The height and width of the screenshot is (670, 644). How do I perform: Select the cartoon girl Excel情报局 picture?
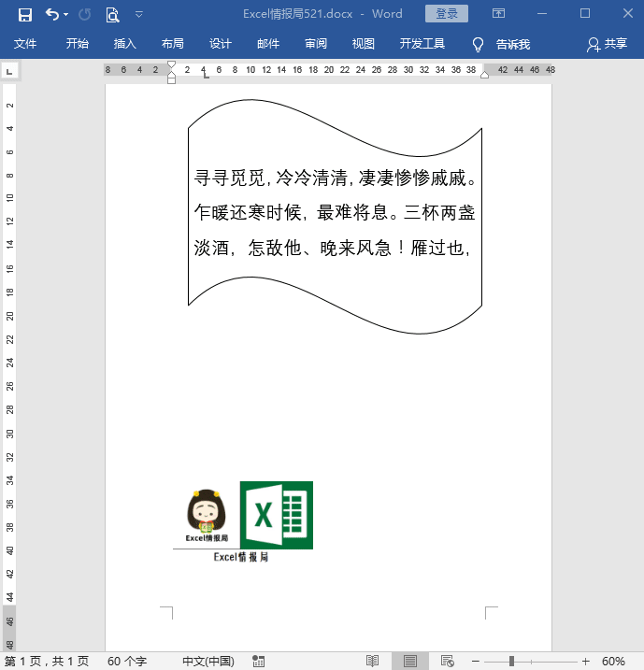207,516
